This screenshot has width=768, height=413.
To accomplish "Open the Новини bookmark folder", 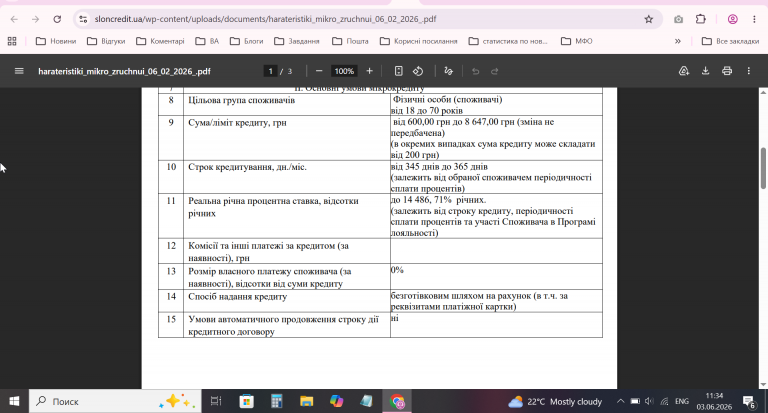I will click(56, 41).
